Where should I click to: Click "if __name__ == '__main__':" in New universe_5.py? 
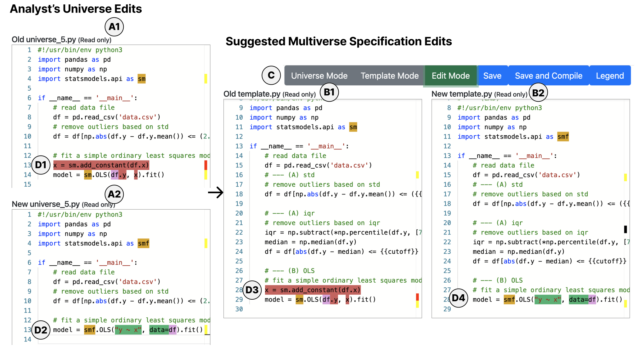(x=88, y=263)
